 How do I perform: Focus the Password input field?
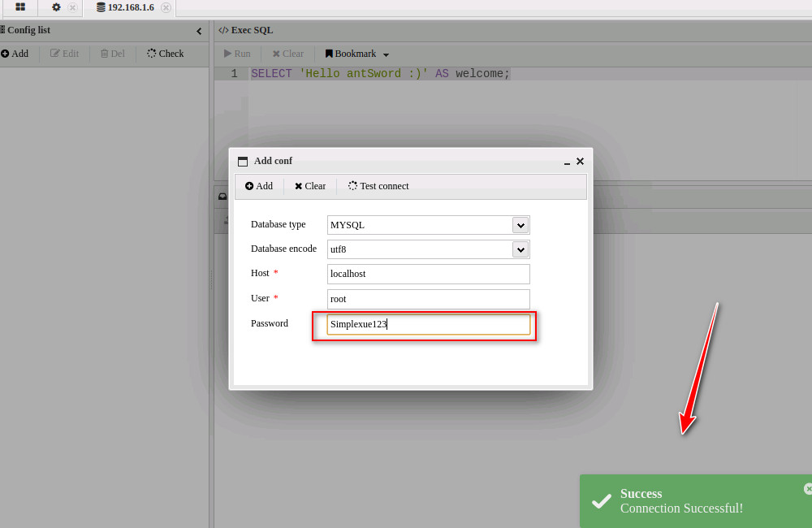coord(428,325)
